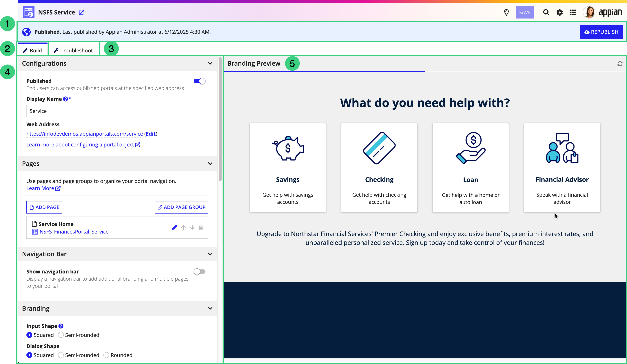Click 'Speak with a financial advisor' description
This screenshot has width=627, height=364.
[562, 198]
